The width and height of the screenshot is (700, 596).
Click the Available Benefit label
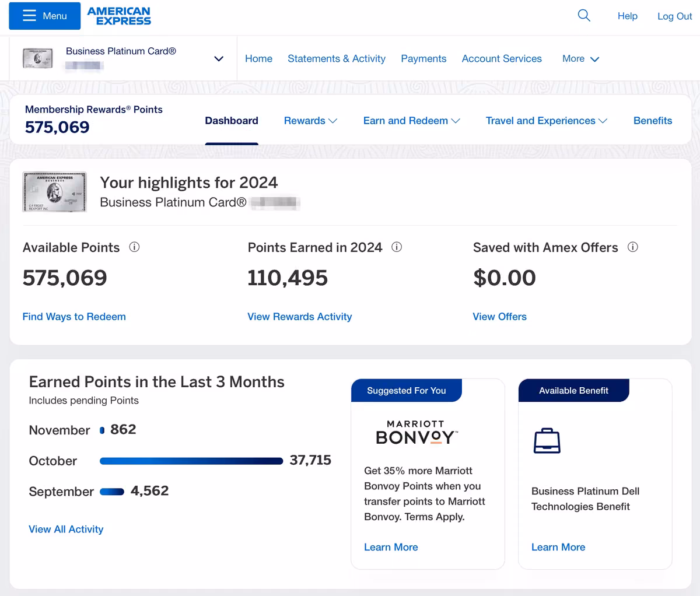(573, 391)
